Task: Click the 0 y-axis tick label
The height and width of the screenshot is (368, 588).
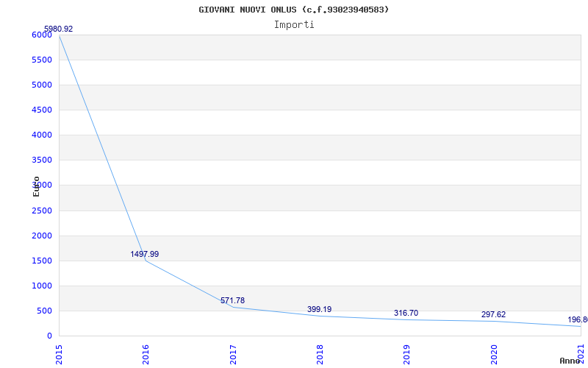Action: (49, 336)
